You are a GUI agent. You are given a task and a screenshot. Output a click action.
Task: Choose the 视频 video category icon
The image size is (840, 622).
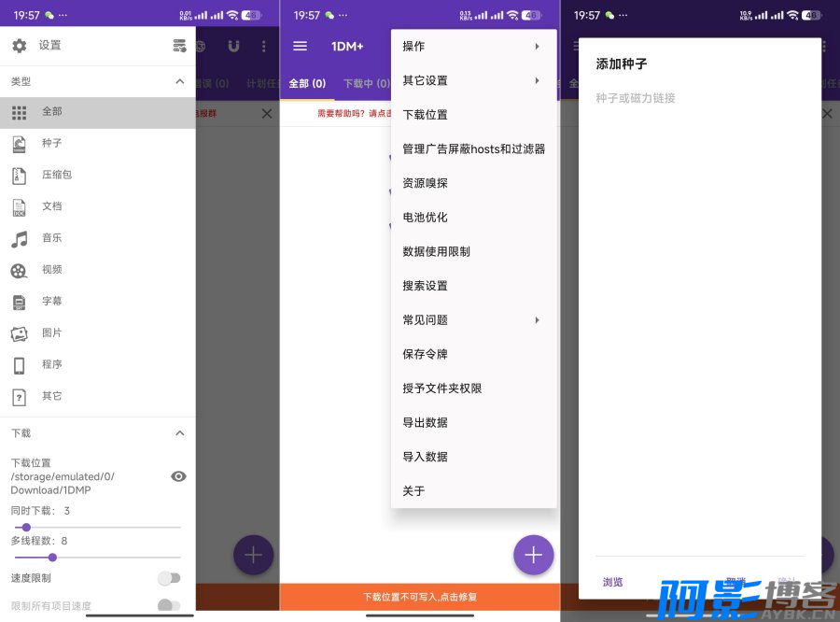click(x=20, y=271)
